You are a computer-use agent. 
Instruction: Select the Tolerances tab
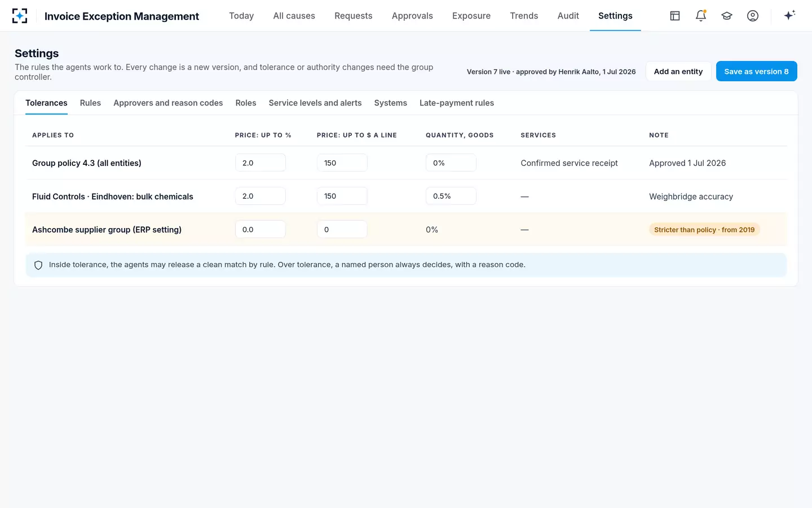pos(46,103)
